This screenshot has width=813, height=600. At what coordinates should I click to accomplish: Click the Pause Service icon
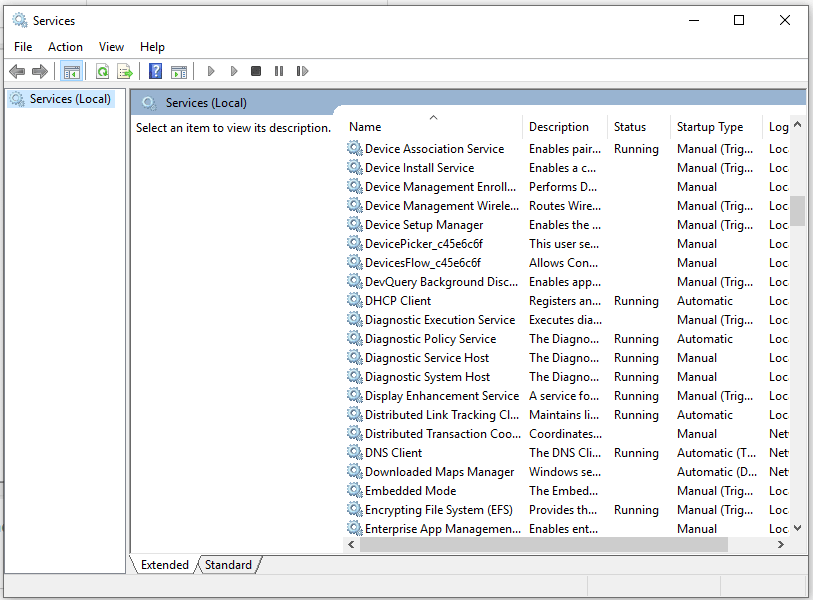[x=279, y=71]
